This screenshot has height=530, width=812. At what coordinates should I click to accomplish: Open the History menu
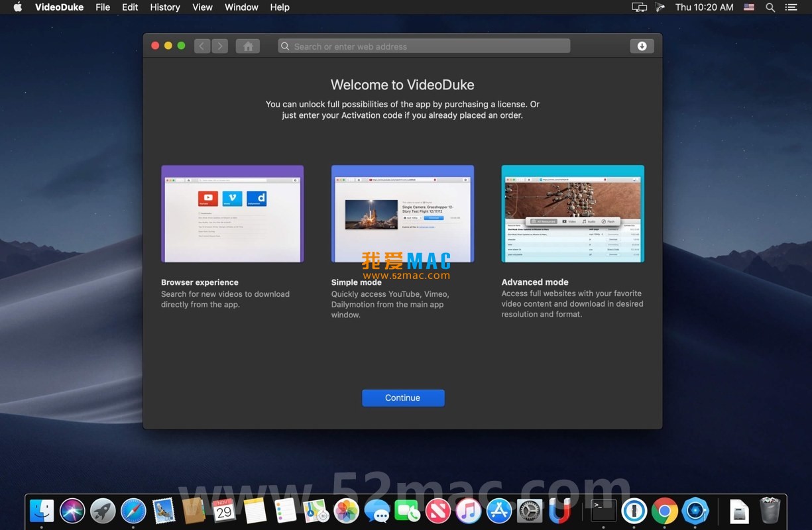click(x=164, y=7)
